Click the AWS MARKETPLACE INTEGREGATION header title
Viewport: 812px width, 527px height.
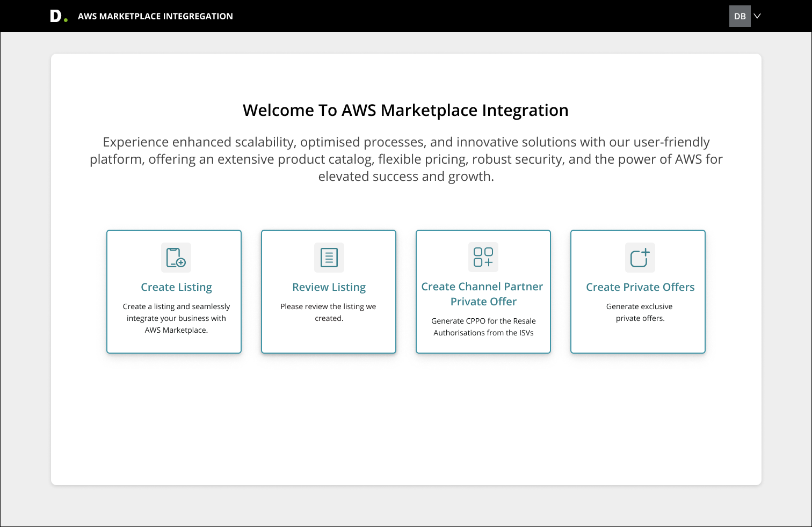pos(155,16)
